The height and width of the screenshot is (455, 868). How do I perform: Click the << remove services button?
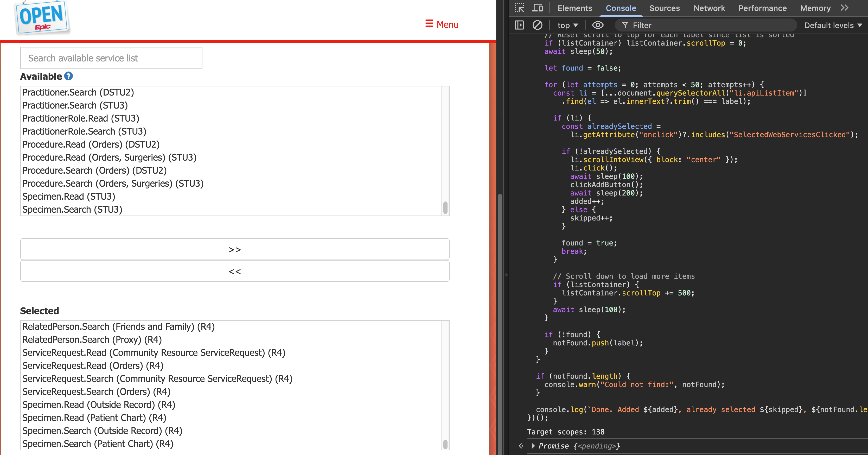235,271
